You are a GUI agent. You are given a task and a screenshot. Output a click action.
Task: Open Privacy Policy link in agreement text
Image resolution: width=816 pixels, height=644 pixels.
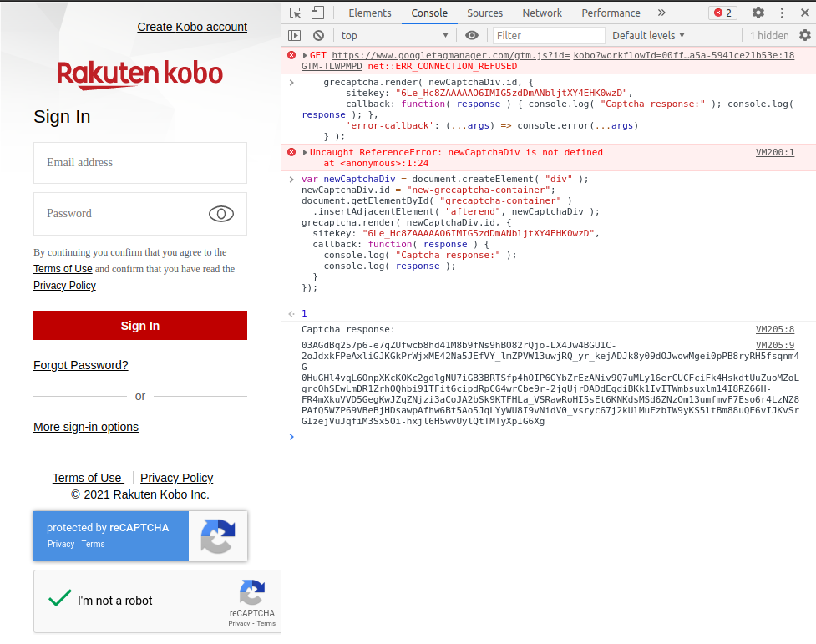tap(64, 286)
